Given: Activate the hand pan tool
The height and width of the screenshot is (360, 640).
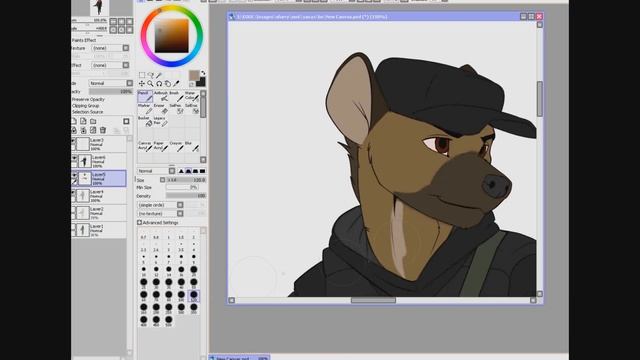Looking at the screenshot, I should tap(167, 84).
